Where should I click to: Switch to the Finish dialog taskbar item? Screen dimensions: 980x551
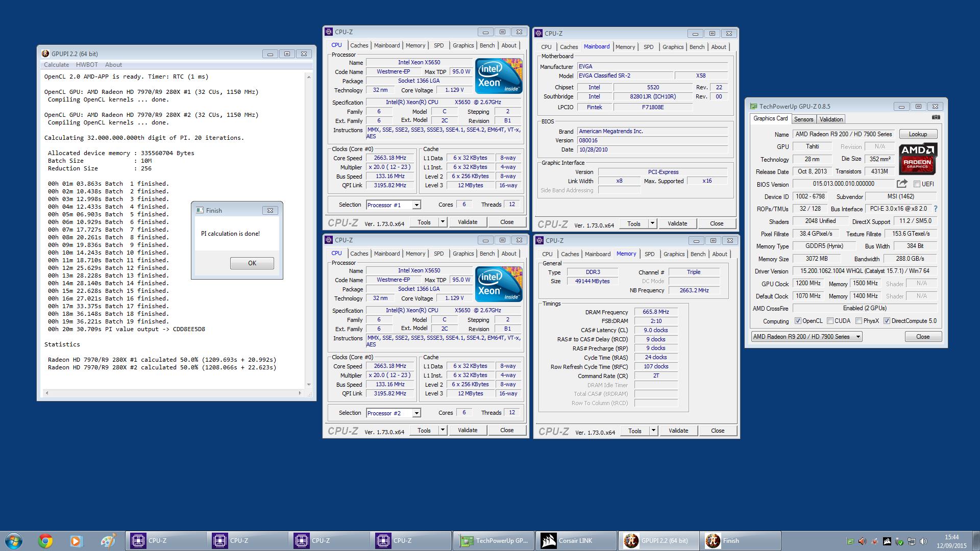(740, 541)
